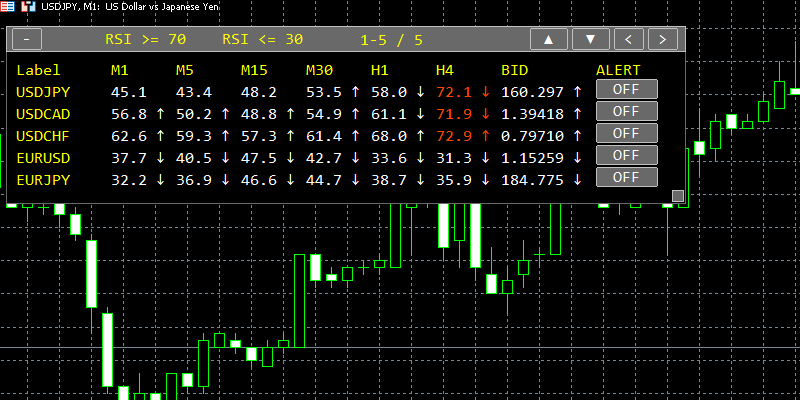Toggle the USDCHF alert OFF button
The width and height of the screenshot is (800, 400).
(627, 133)
